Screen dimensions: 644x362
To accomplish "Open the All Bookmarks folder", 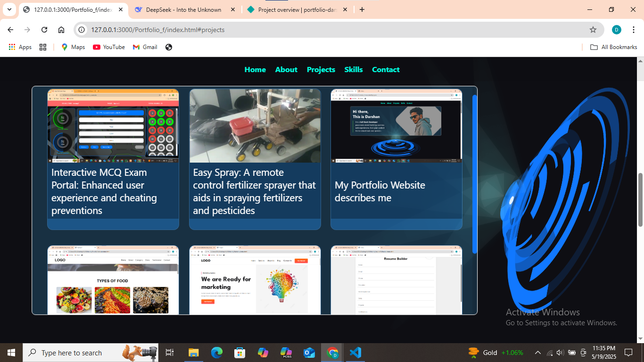I will pos(614,47).
